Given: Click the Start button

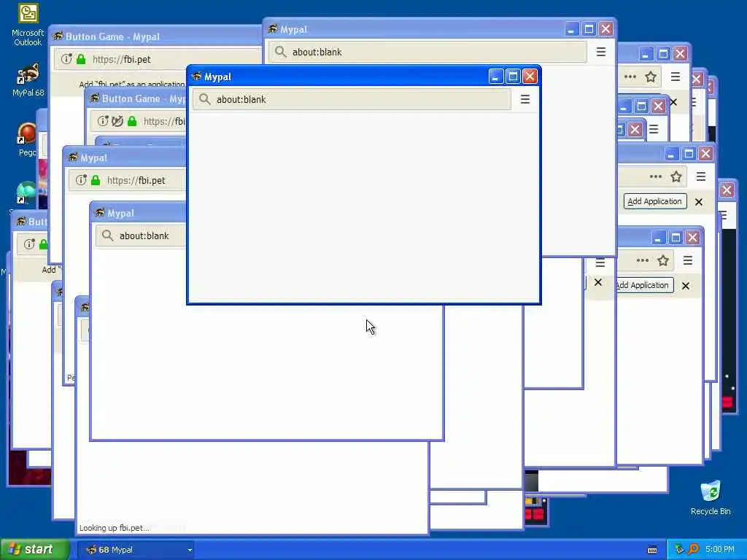Looking at the screenshot, I should (34, 550).
